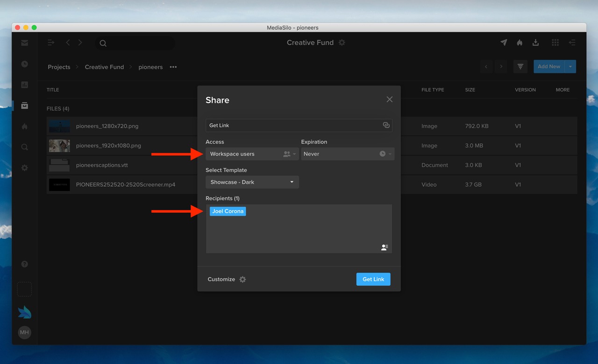
Task: Open Customize settings gear in Share dialog
Action: click(x=242, y=280)
